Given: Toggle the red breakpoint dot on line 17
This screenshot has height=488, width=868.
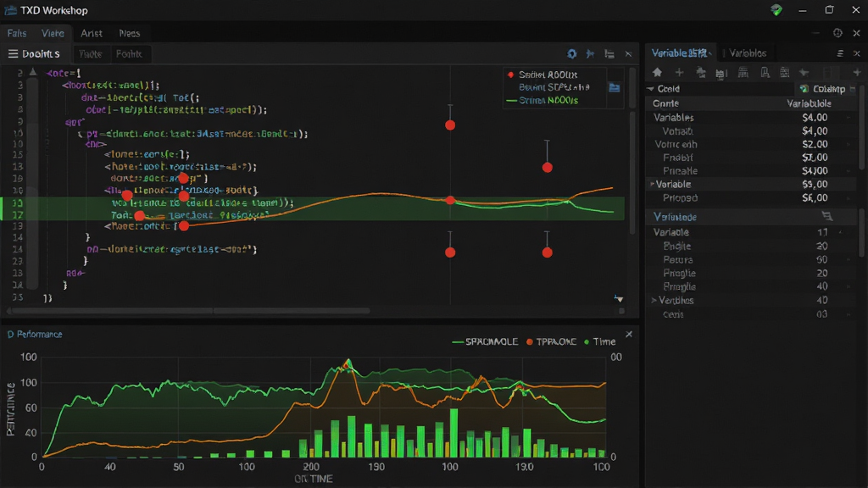Looking at the screenshot, I should point(140,216).
